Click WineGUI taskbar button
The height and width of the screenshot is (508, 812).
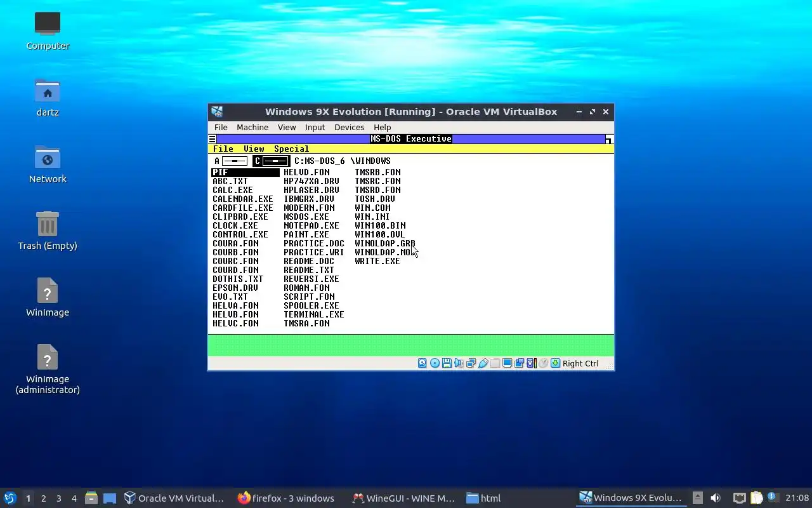403,498
